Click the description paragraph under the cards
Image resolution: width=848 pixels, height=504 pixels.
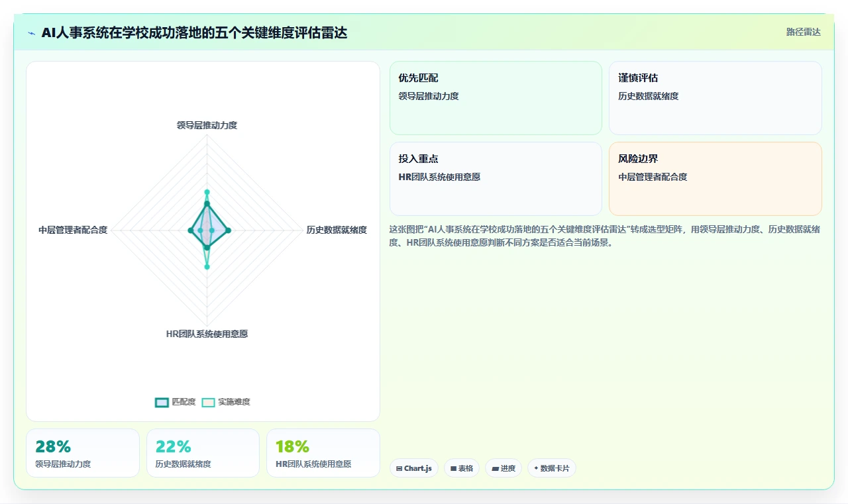tap(605, 236)
